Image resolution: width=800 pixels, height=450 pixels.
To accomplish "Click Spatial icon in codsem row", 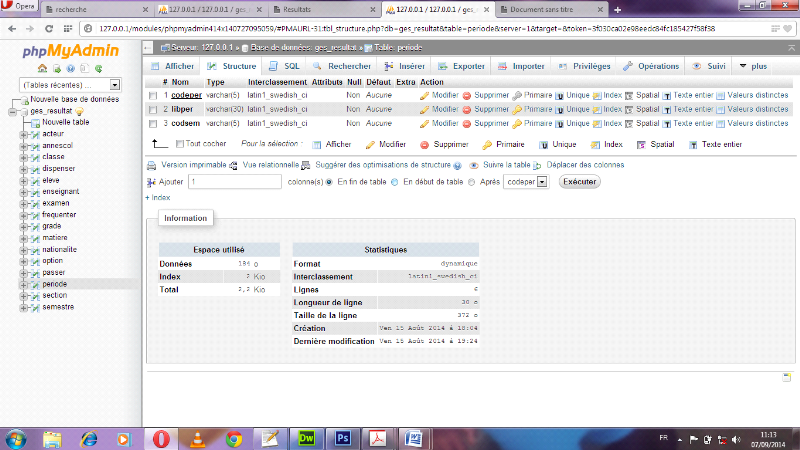I will point(629,123).
